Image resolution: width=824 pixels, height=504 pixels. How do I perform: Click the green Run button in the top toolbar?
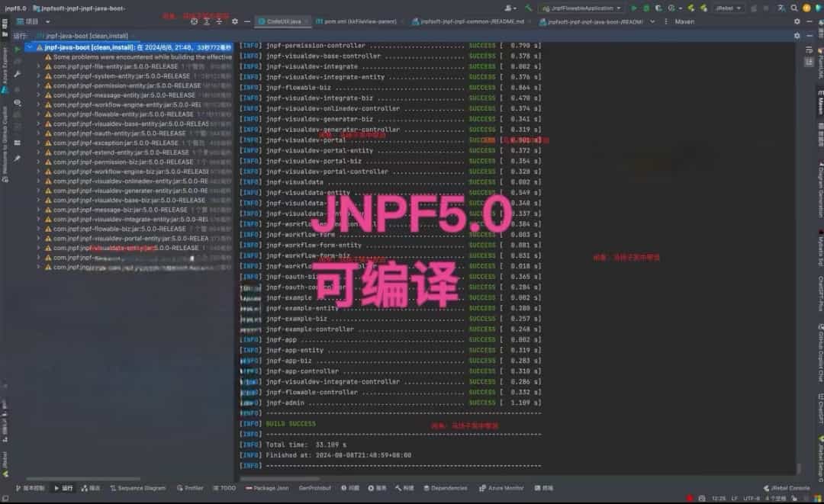pyautogui.click(x=634, y=8)
